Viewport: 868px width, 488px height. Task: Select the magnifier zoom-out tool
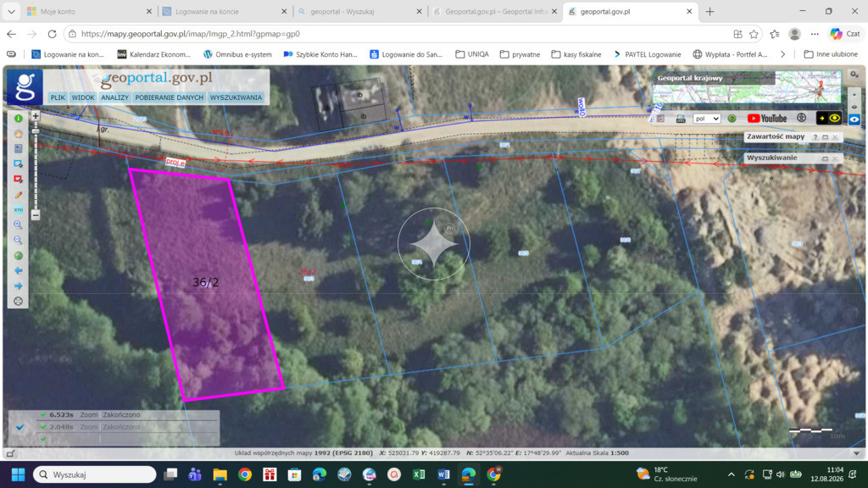19,240
